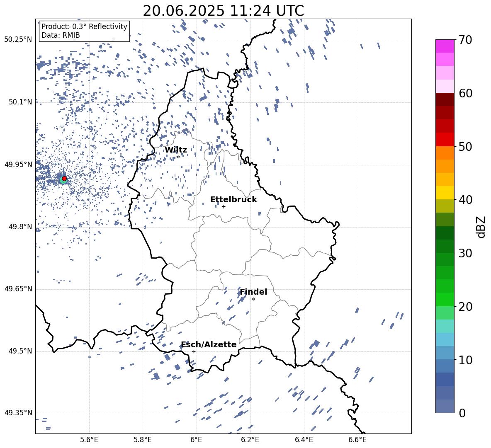Click the colorbar tick value 50
This screenshot has height=448, width=491.
tap(465, 147)
